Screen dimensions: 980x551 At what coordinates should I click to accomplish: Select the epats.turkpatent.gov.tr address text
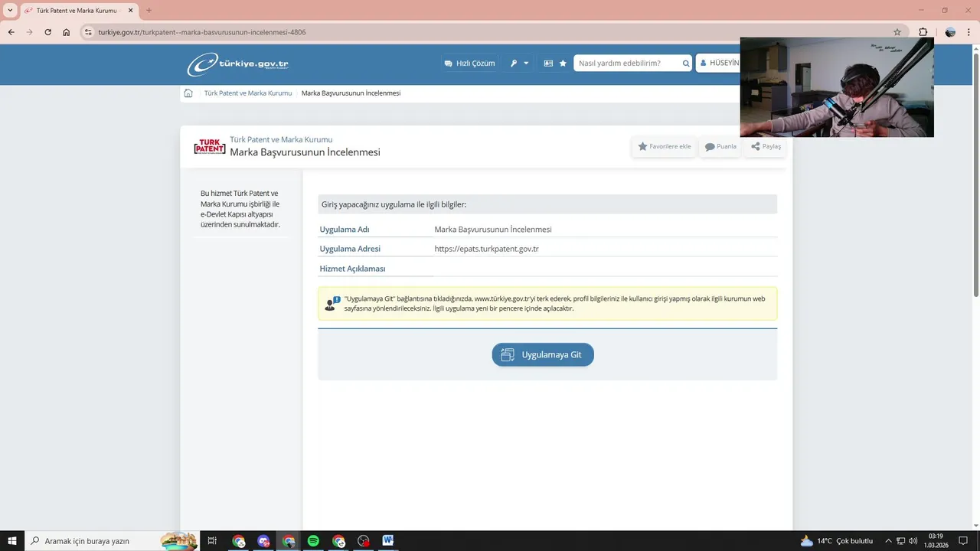(x=486, y=249)
